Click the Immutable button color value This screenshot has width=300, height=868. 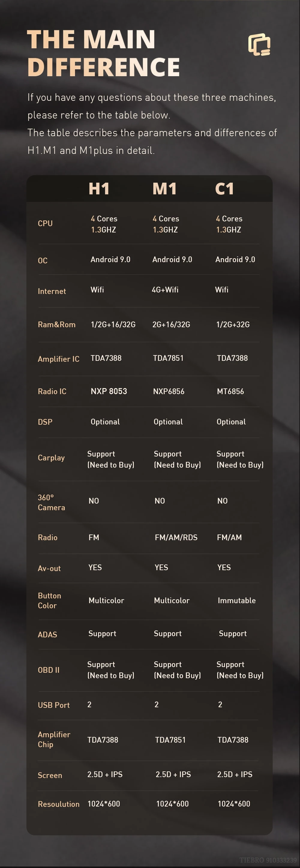(x=237, y=600)
